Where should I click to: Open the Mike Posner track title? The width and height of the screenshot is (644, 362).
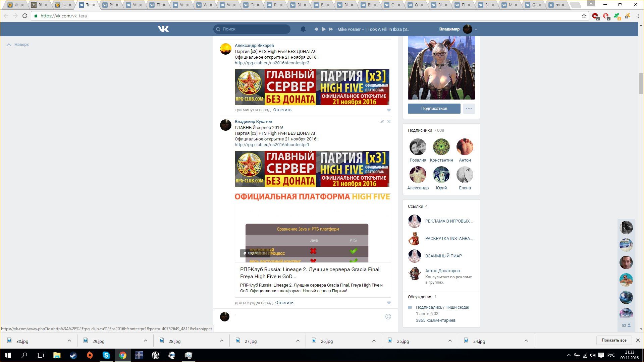[373, 29]
